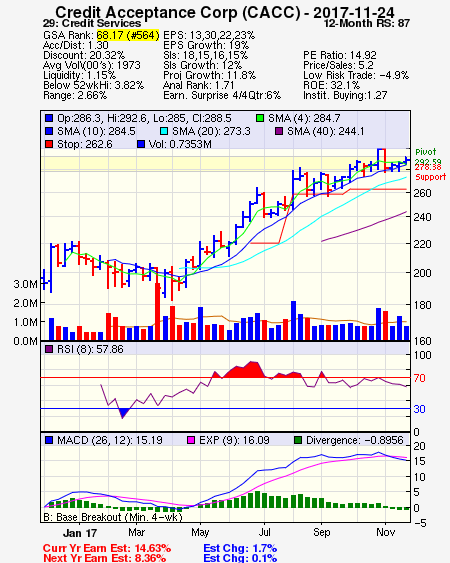450x563 pixels.
Task: Click the Price/Sales: 5.2 entry
Action: tap(338, 65)
